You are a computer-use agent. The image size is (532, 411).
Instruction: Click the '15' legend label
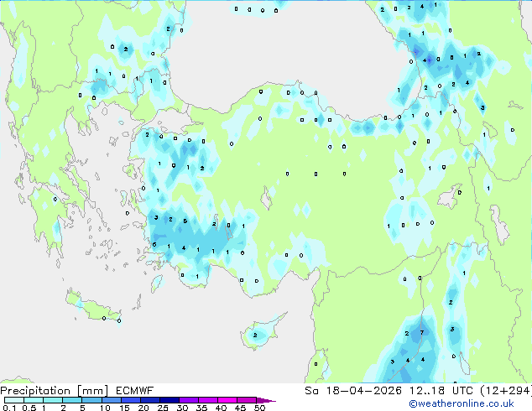[124, 408]
